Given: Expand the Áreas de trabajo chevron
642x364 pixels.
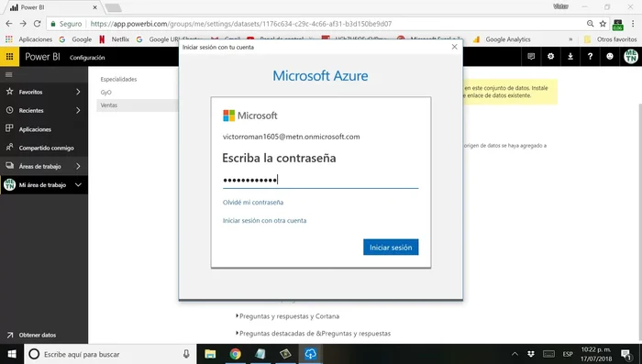Looking at the screenshot, I should point(78,166).
